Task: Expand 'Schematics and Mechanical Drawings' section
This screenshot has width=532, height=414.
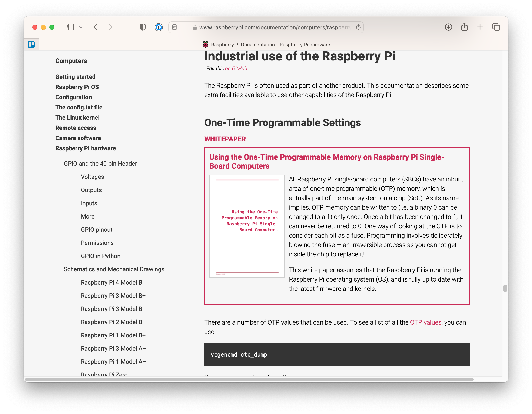Action: 114,269
